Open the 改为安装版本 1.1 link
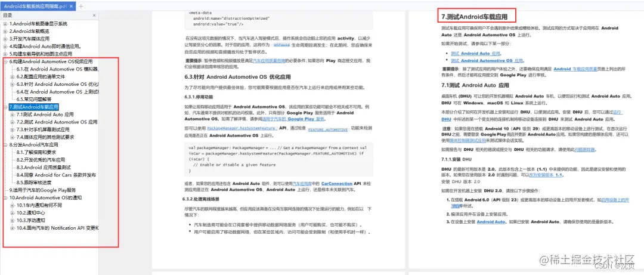This screenshot has width=644, height=275. tap(545, 175)
